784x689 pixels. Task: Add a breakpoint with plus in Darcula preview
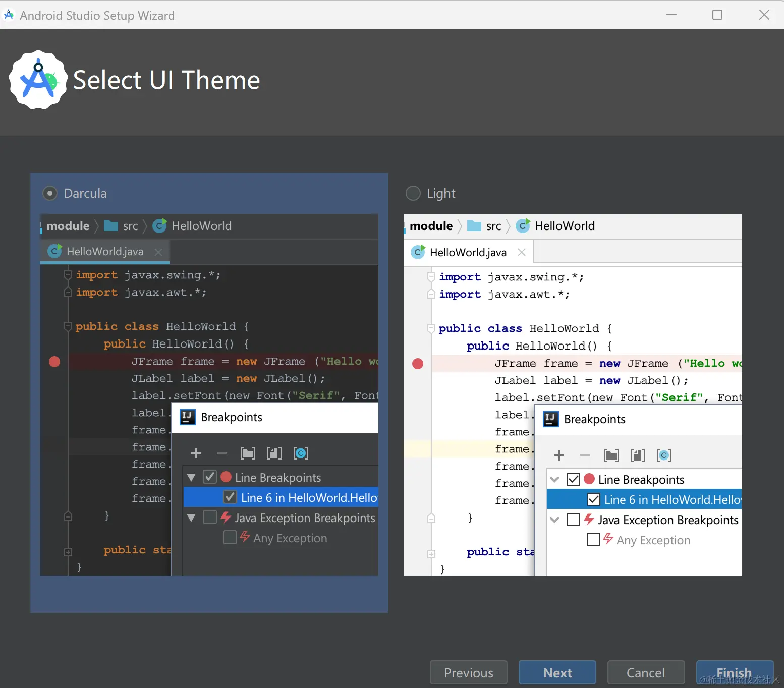196,453
